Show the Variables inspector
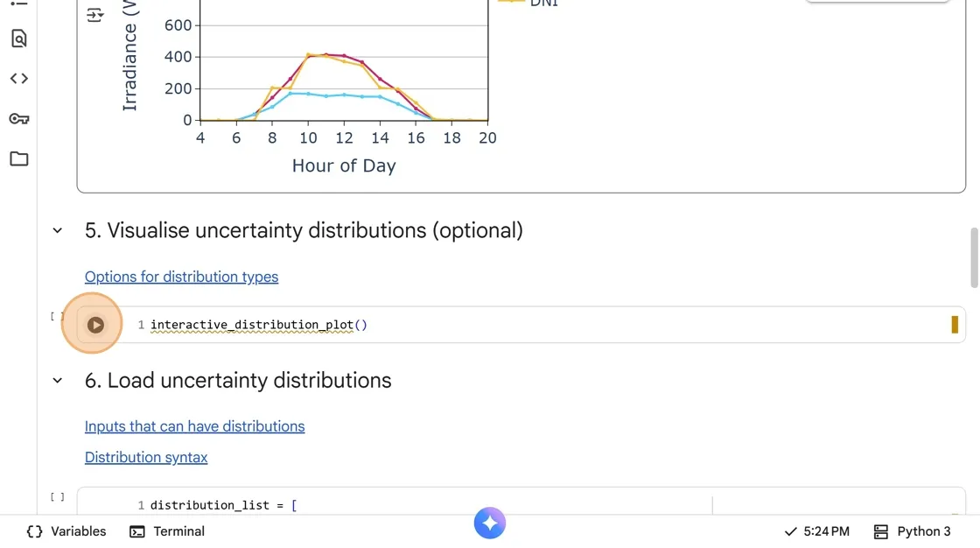Screen dimensions: 980x548 (66, 531)
